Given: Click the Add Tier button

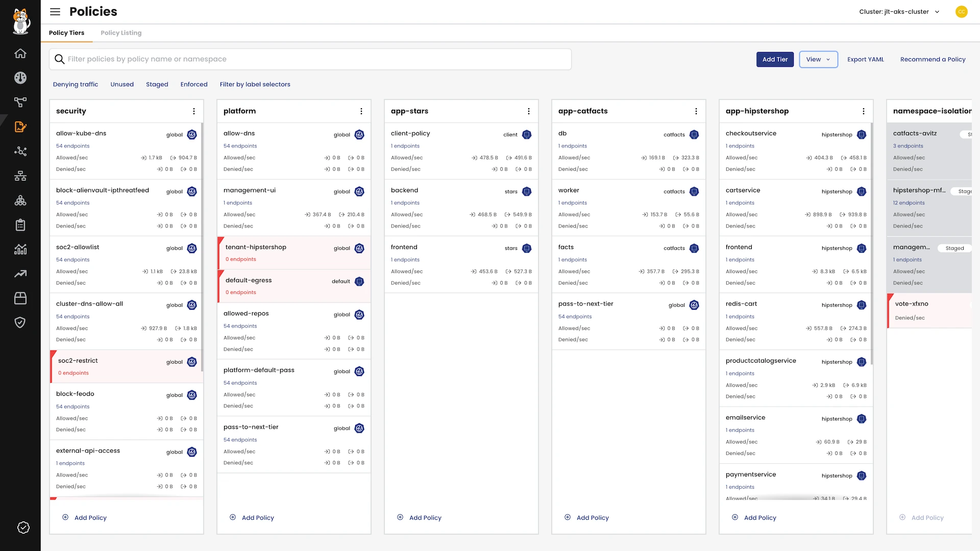Looking at the screenshot, I should click(775, 60).
